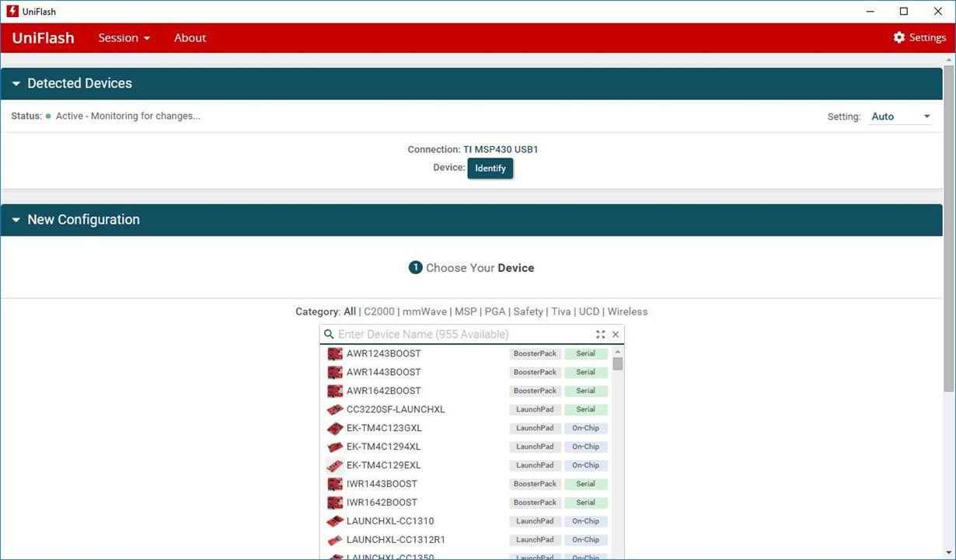Filter devices by Safety category
The width and height of the screenshot is (956, 560).
(529, 311)
